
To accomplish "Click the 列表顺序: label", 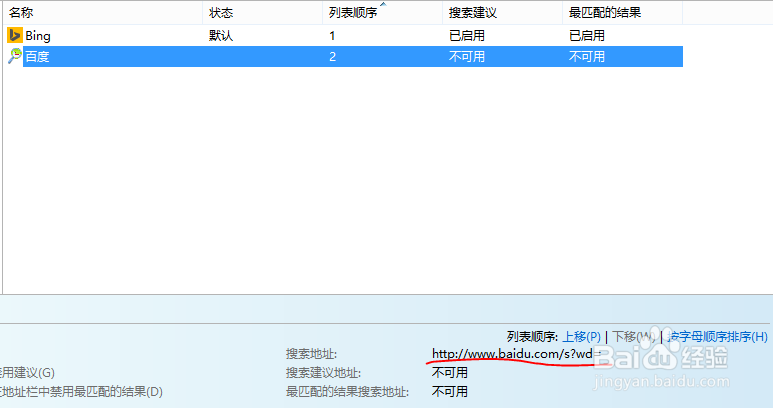I will pyautogui.click(x=532, y=337).
